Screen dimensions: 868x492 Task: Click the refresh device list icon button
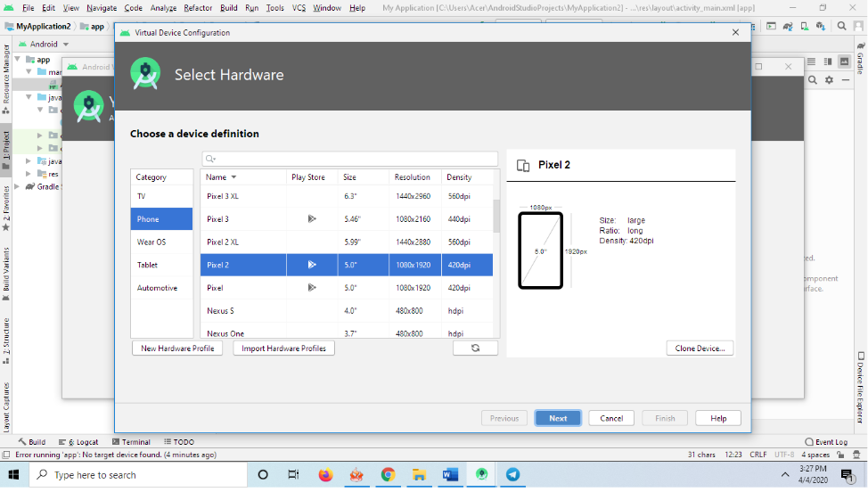click(x=475, y=348)
